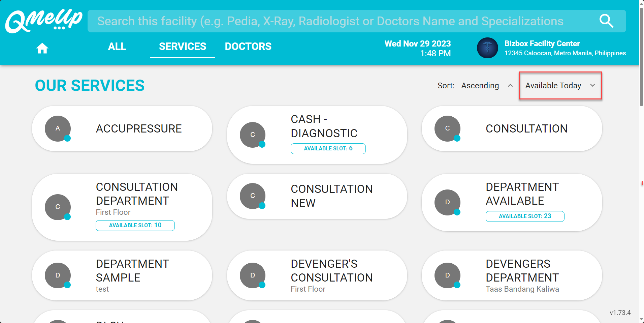Image resolution: width=644 pixels, height=323 pixels.
Task: Open the Available Today dropdown
Action: pyautogui.click(x=559, y=86)
